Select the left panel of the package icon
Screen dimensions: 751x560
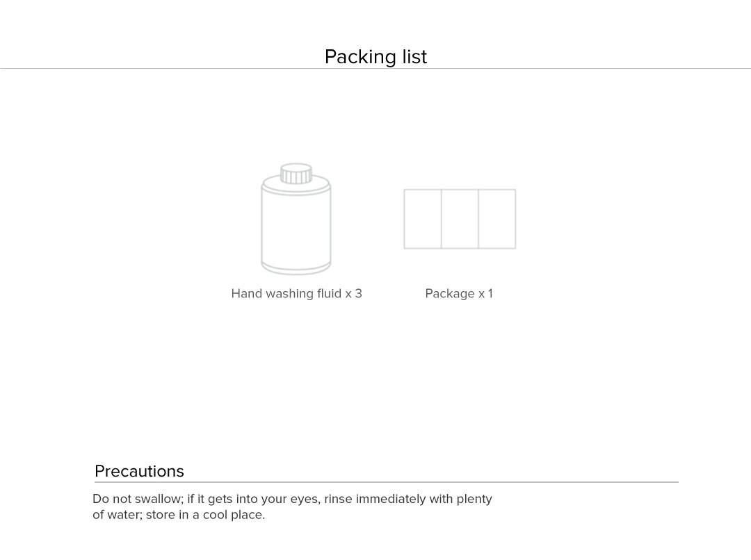tap(423, 219)
